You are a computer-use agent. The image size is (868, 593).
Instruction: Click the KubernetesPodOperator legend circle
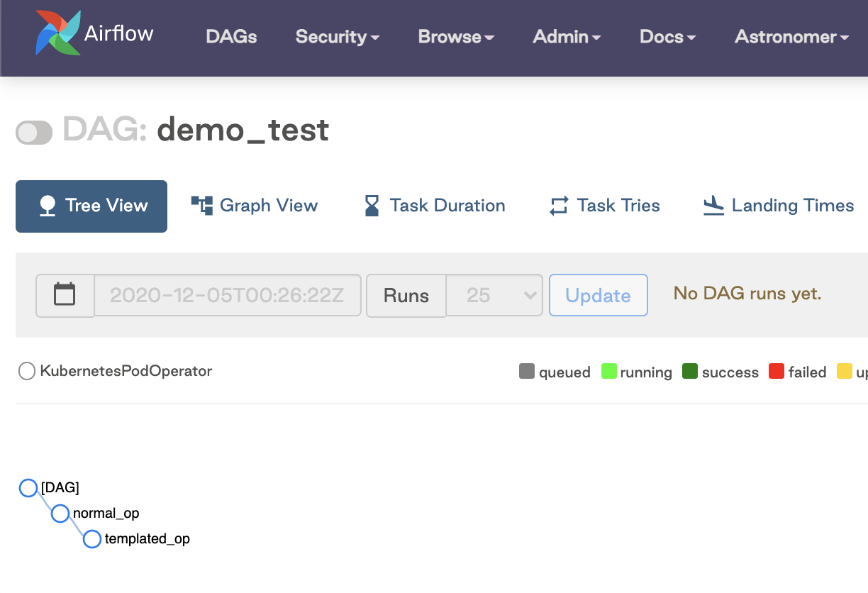(x=27, y=371)
